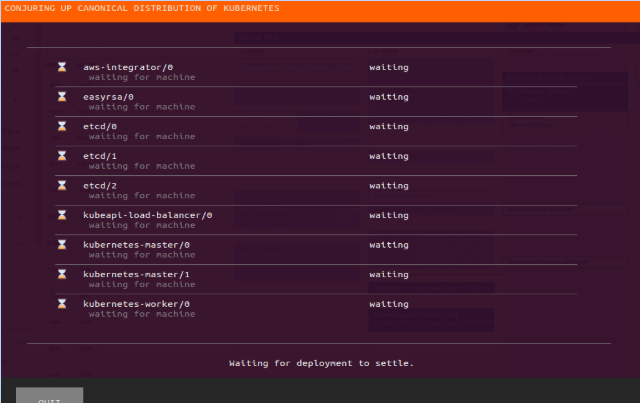Click the waiting status of kubernetes-master/1
640x403 pixels.
(x=389, y=275)
